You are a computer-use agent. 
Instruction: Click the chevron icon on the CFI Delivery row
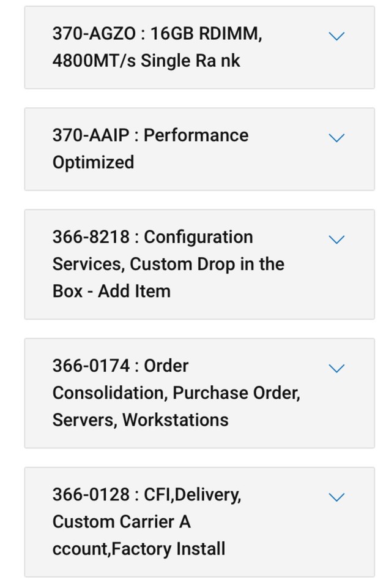click(x=336, y=496)
